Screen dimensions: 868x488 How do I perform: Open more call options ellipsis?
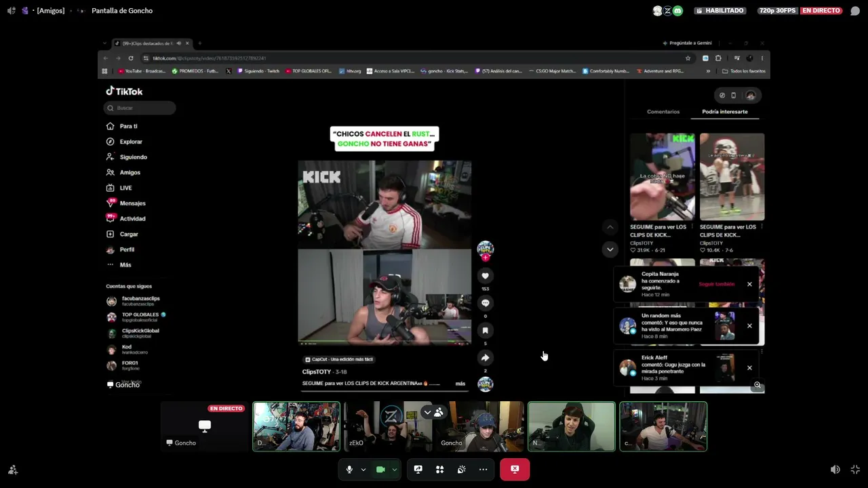click(484, 469)
